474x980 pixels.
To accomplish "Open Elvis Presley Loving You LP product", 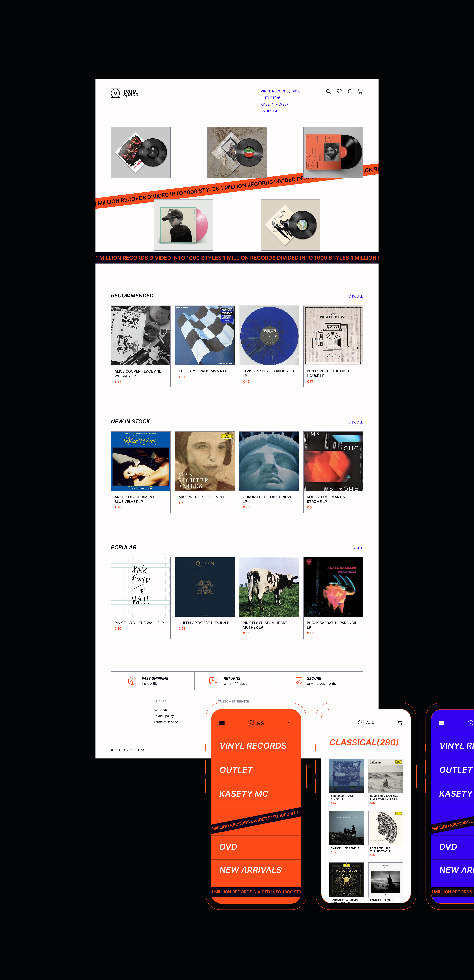I will [x=269, y=346].
